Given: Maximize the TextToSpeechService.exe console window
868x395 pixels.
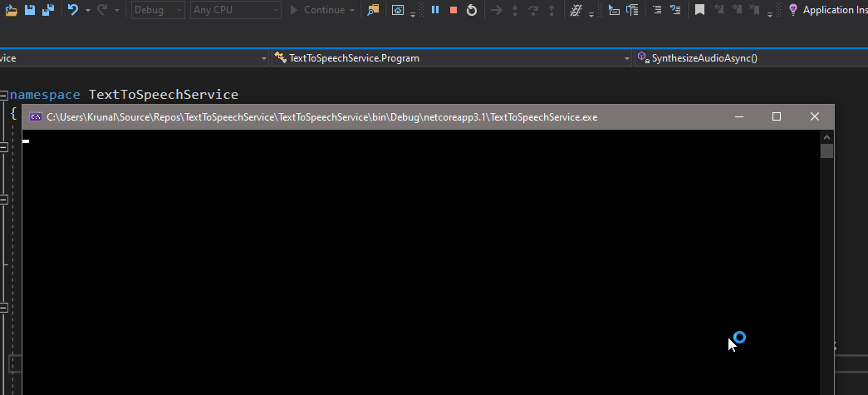Looking at the screenshot, I should point(777,117).
